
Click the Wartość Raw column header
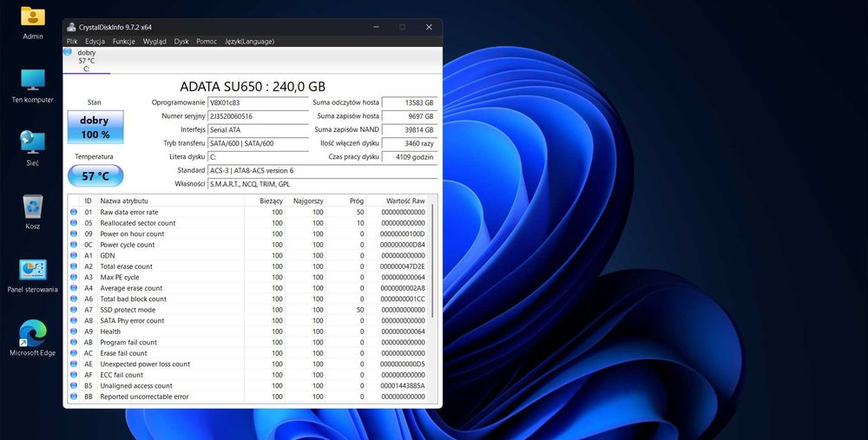398,200
